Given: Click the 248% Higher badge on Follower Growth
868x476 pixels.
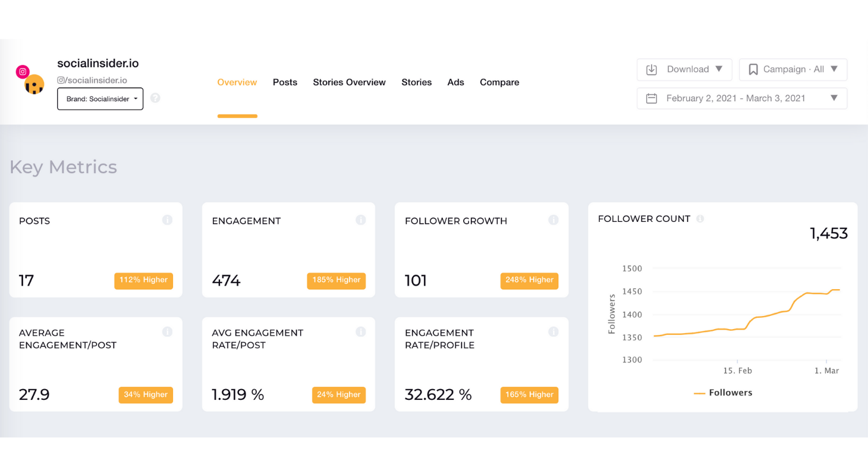Looking at the screenshot, I should coord(530,280).
